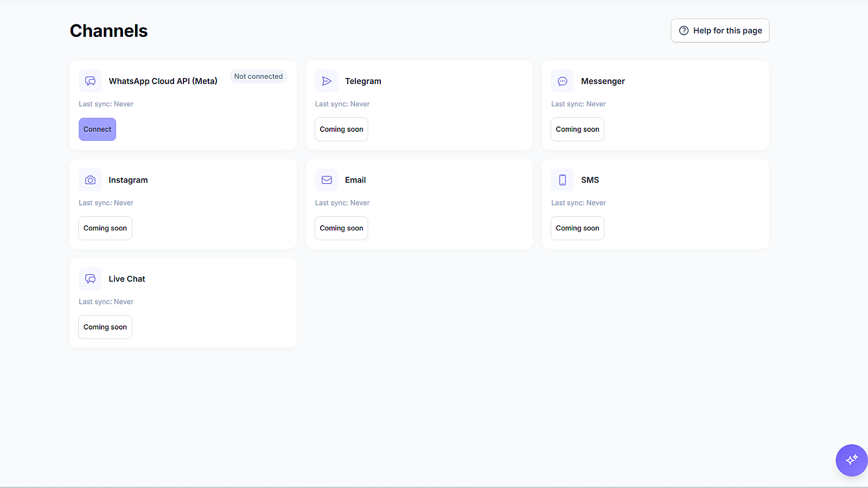The width and height of the screenshot is (868, 488).
Task: Click the Messenger speech bubble icon
Action: tap(563, 81)
